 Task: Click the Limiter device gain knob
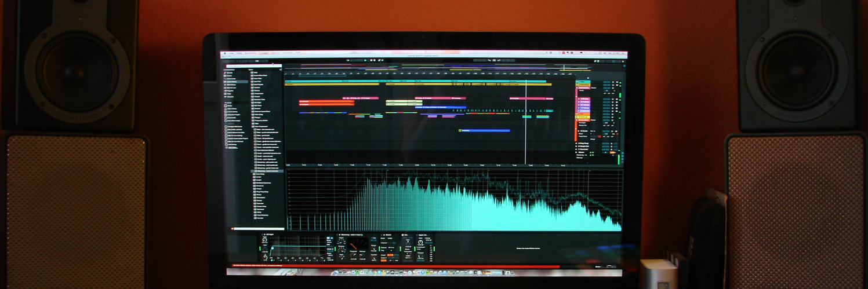tap(420, 242)
